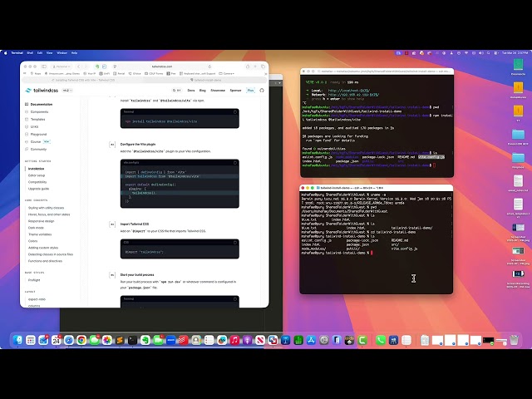
Task: Open App Store from the Dock
Action: point(311,340)
